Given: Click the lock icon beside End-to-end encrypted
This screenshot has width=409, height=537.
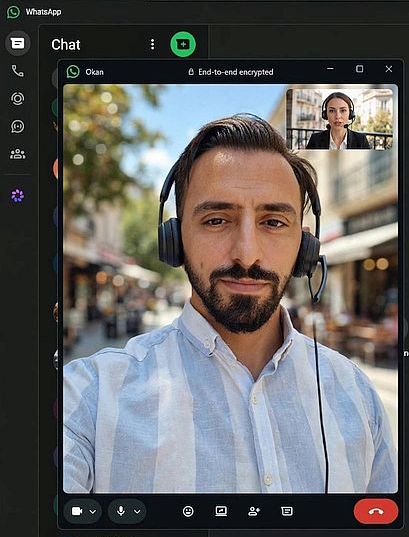Looking at the screenshot, I should (191, 72).
